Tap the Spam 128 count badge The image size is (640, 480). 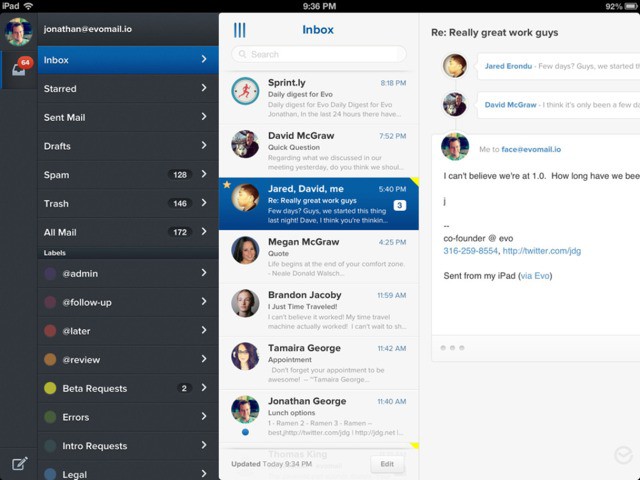click(180, 175)
